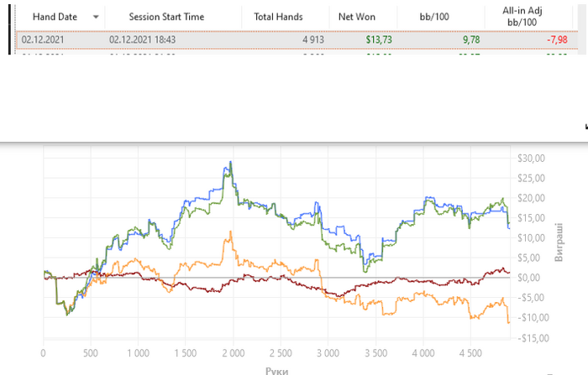This screenshot has height=375, width=588.
Task: Click the 9,78 bb/100 value
Action: (x=471, y=39)
